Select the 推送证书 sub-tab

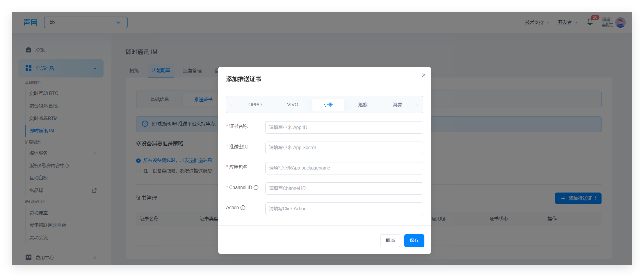coord(203,99)
